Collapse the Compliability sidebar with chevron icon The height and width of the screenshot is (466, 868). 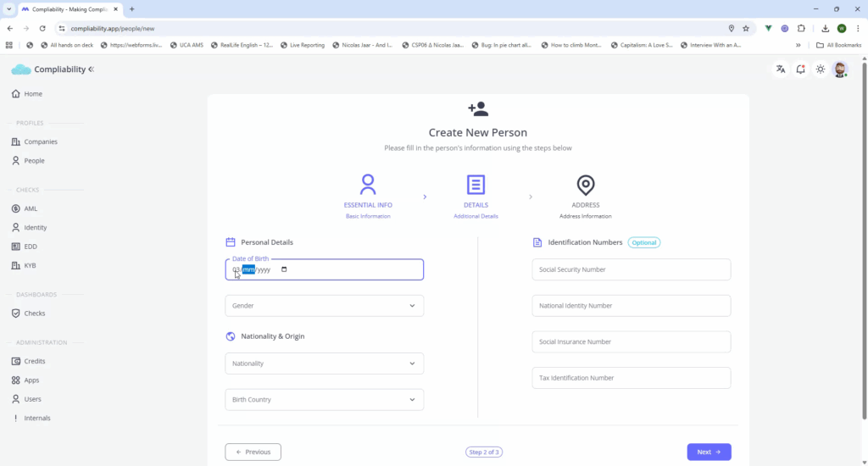pyautogui.click(x=92, y=69)
